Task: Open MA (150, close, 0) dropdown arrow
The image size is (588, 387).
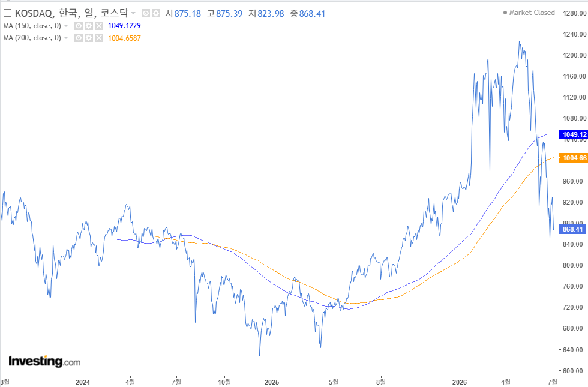Action: pos(66,26)
